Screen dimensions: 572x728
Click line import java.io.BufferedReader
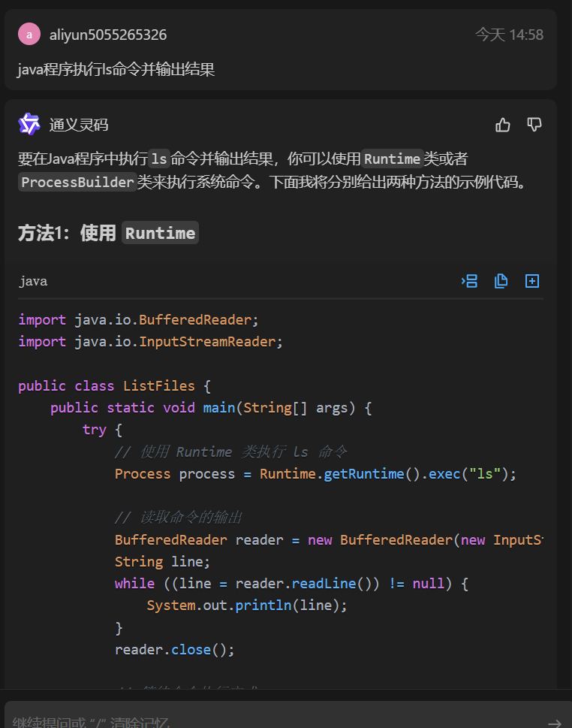[138, 320]
